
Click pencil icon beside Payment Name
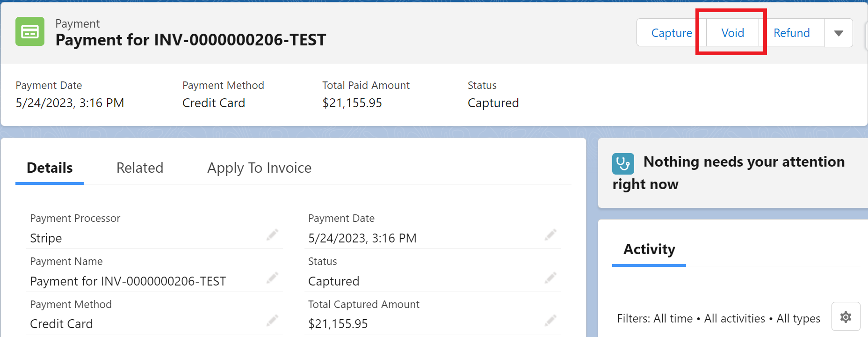(x=272, y=278)
